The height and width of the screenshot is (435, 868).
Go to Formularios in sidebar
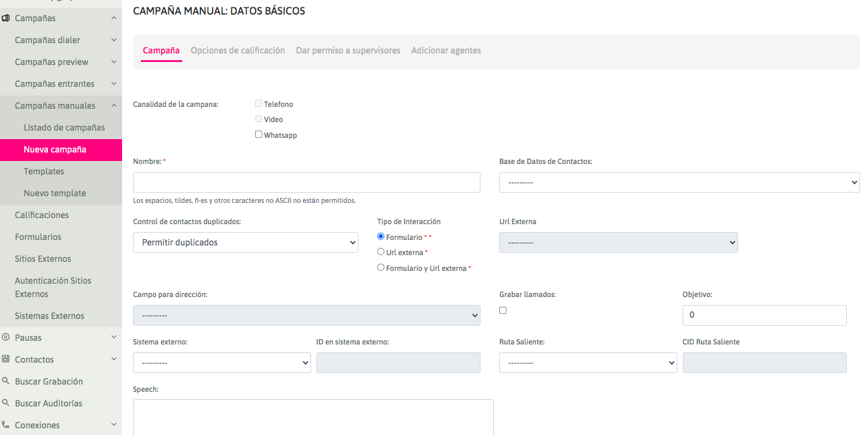tap(38, 237)
